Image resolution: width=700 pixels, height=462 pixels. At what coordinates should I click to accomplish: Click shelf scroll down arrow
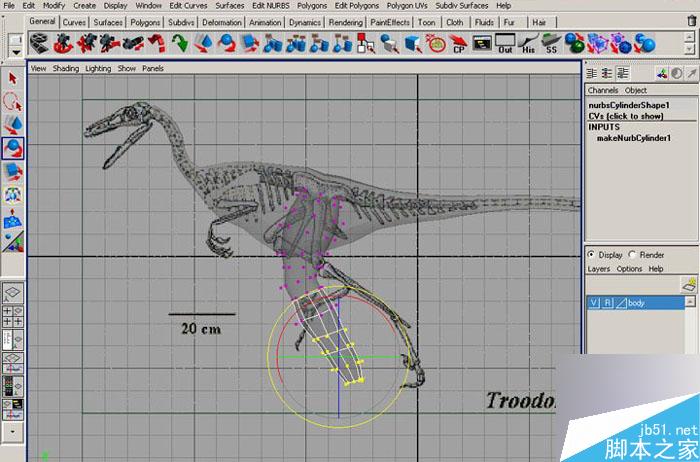pyautogui.click(x=690, y=49)
